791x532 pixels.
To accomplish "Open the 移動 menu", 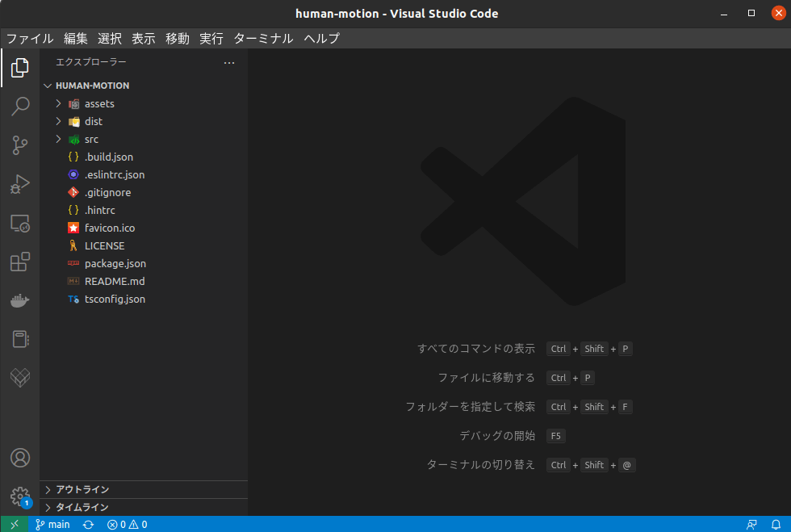I will pyautogui.click(x=177, y=39).
